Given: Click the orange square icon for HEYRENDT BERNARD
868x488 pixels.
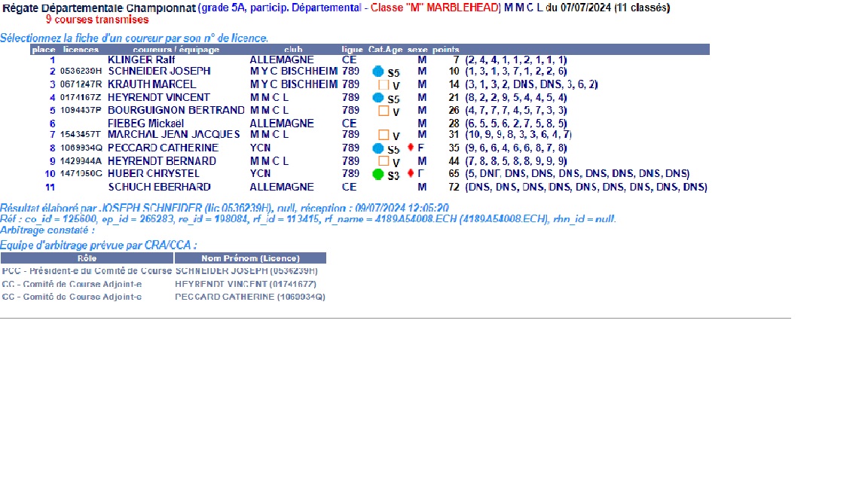Looking at the screenshot, I should (383, 161).
